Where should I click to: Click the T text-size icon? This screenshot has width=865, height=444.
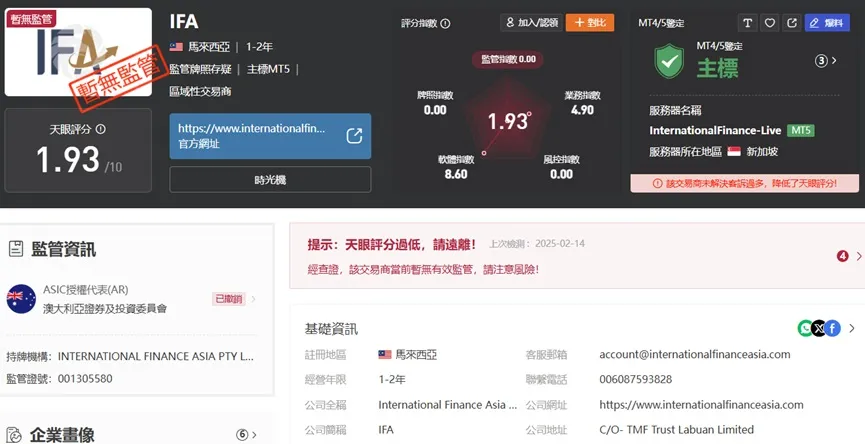click(747, 23)
